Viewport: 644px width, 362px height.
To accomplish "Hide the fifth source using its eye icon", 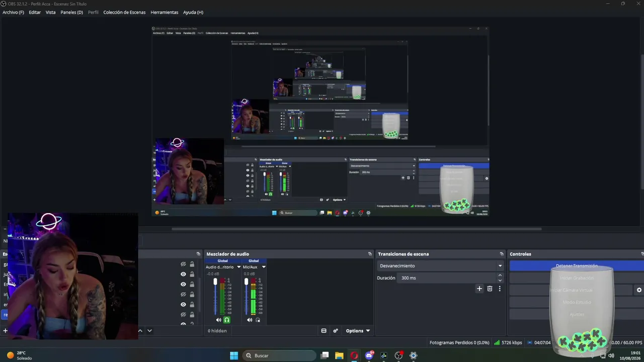I will click(183, 304).
